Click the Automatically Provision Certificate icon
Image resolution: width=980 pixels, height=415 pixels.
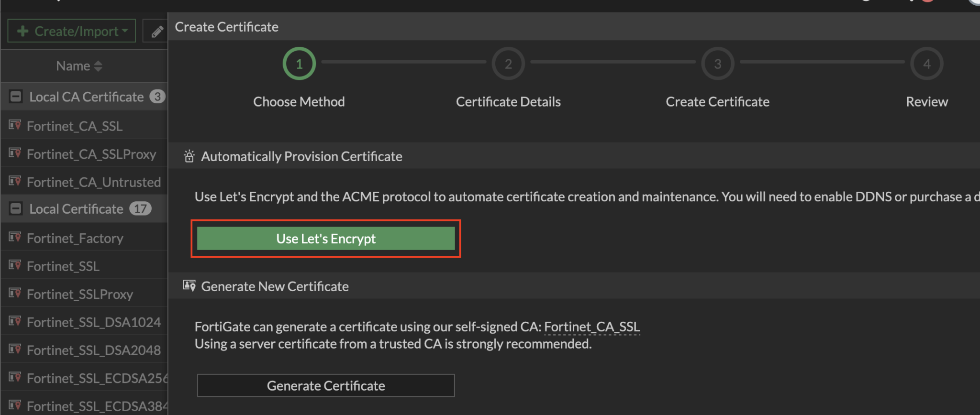click(189, 156)
